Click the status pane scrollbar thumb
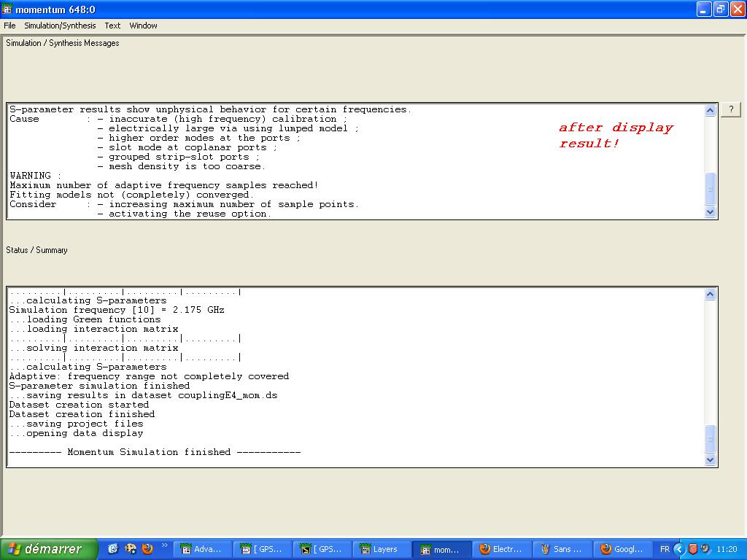The width and height of the screenshot is (747, 560). tap(710, 439)
